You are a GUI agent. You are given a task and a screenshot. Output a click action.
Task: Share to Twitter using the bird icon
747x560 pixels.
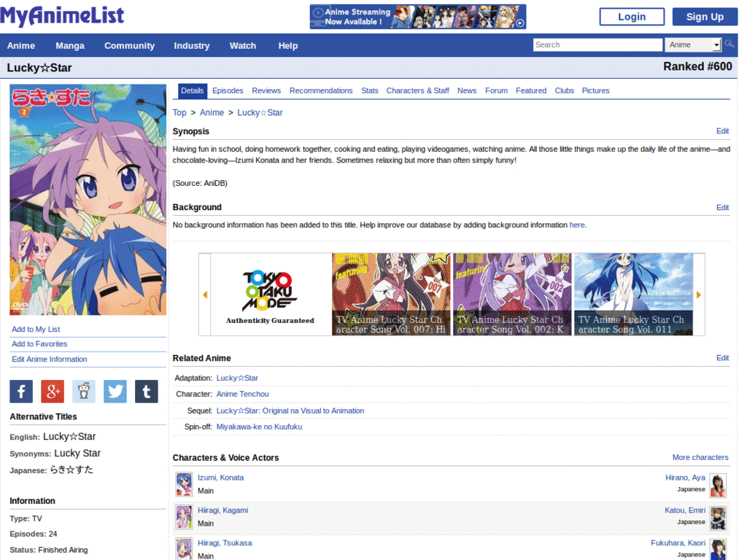pyautogui.click(x=115, y=392)
